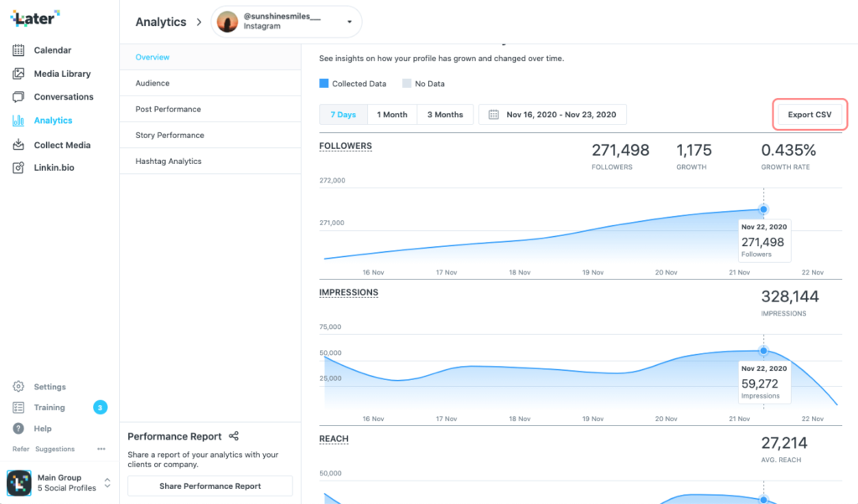The width and height of the screenshot is (858, 504).
Task: Click the Export CSV button
Action: [x=809, y=114]
